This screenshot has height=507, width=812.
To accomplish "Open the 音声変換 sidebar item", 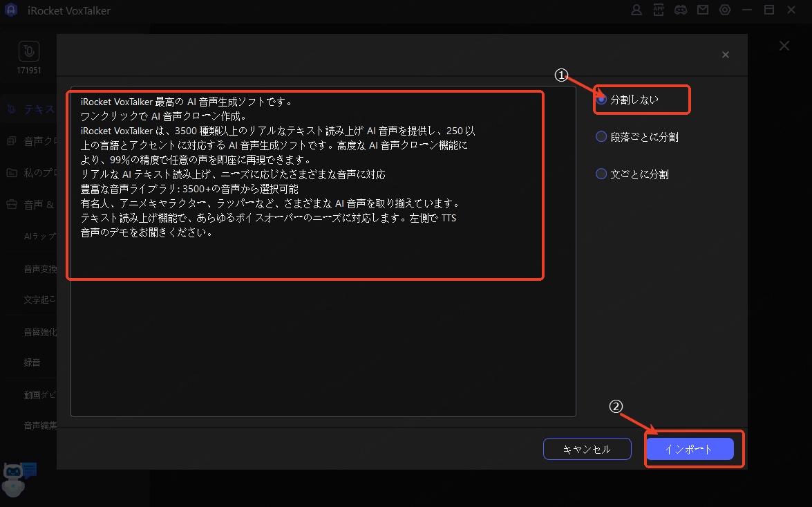I will pos(40,269).
